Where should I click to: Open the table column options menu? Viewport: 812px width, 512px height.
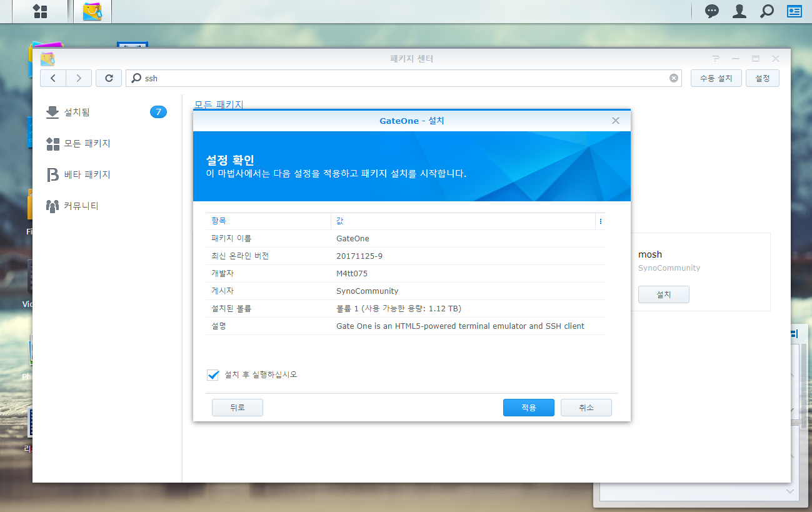pyautogui.click(x=601, y=221)
